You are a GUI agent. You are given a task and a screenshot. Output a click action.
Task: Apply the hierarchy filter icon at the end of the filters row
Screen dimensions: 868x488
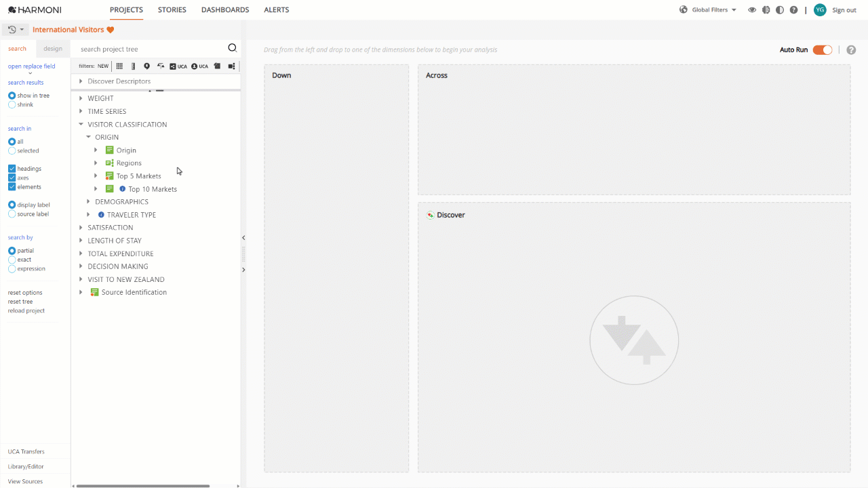(232, 66)
